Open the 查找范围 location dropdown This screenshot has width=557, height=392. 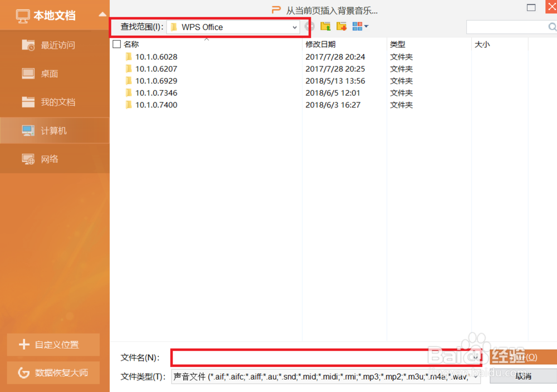(294, 26)
